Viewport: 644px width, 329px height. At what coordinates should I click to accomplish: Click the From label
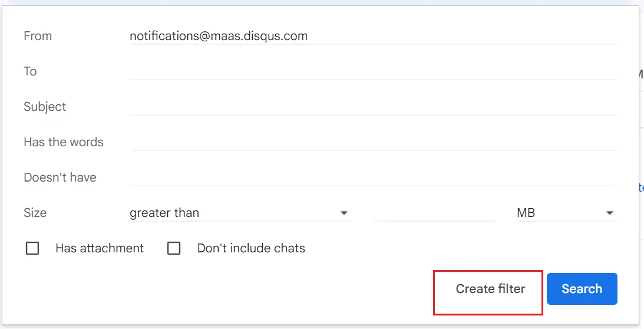[x=38, y=36]
